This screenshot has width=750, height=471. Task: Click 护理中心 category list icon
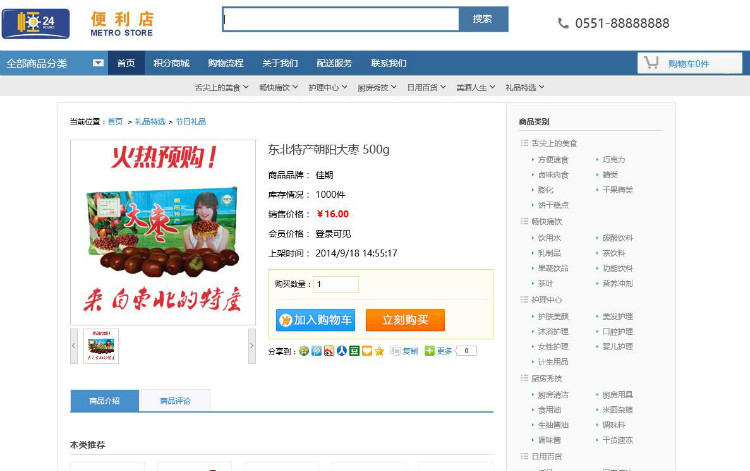click(524, 299)
